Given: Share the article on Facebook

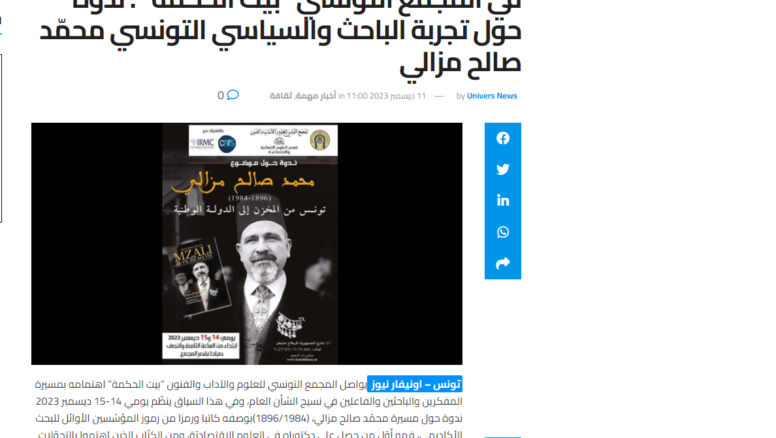Looking at the screenshot, I should tap(502, 138).
